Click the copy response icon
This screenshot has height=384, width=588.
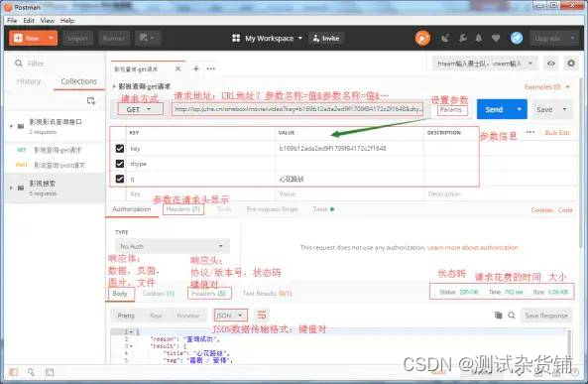[x=498, y=316]
